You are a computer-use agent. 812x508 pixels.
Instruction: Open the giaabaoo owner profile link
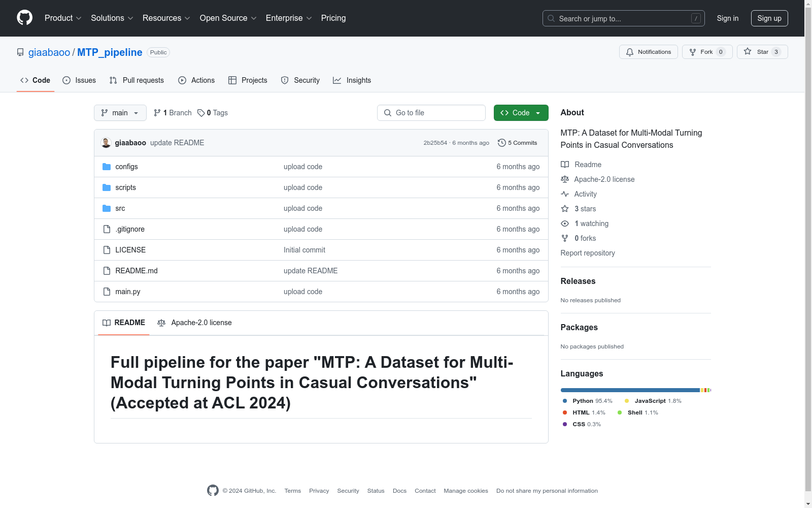49,52
